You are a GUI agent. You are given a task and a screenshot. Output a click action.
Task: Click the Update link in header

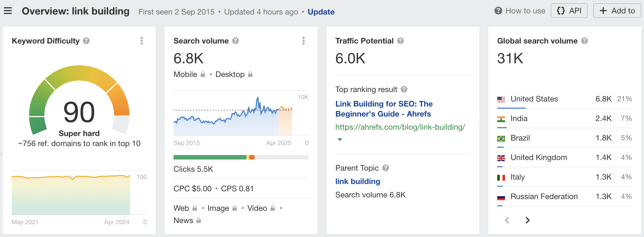(321, 12)
